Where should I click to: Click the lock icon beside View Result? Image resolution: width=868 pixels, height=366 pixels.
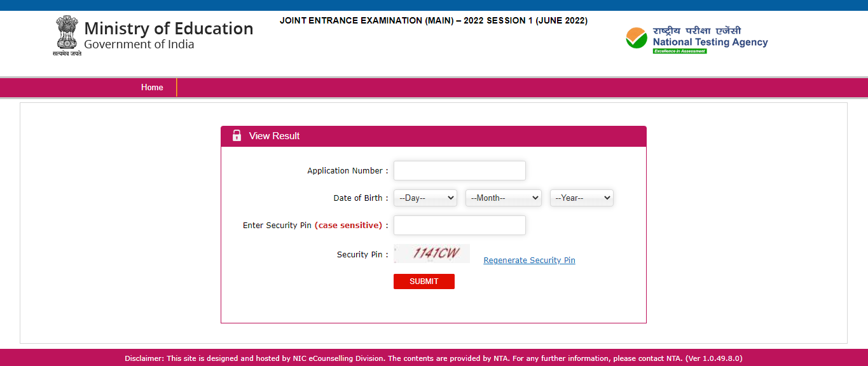click(x=237, y=135)
